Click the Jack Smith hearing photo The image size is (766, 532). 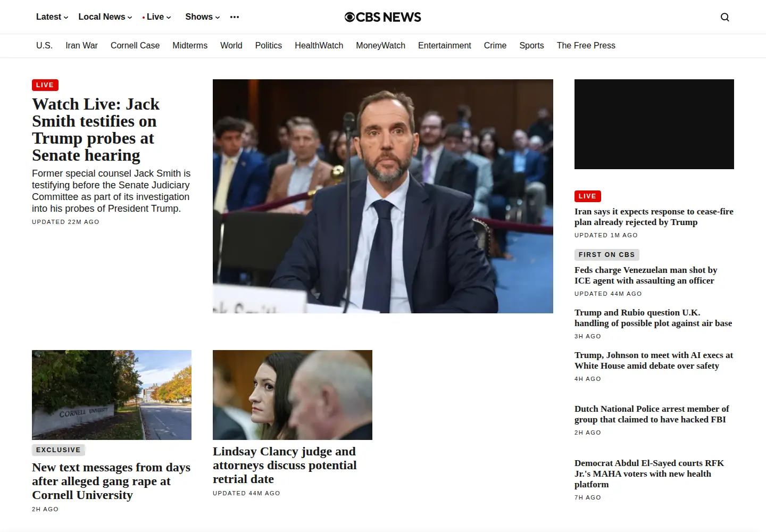383,196
